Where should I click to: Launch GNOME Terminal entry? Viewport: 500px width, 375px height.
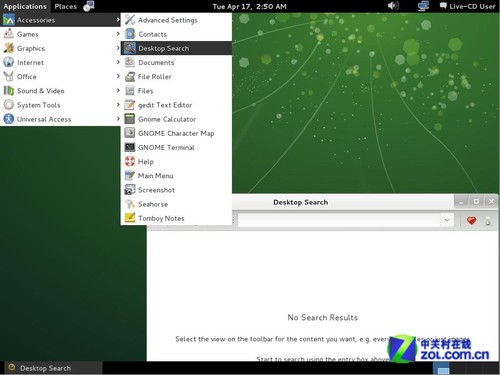(176, 147)
